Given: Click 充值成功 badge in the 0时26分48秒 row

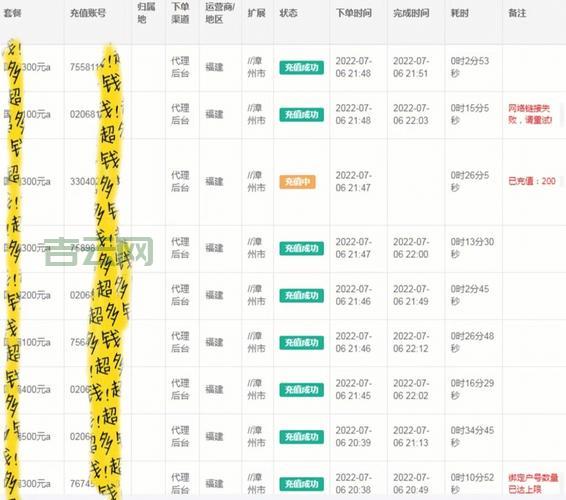Looking at the screenshot, I should [x=301, y=343].
